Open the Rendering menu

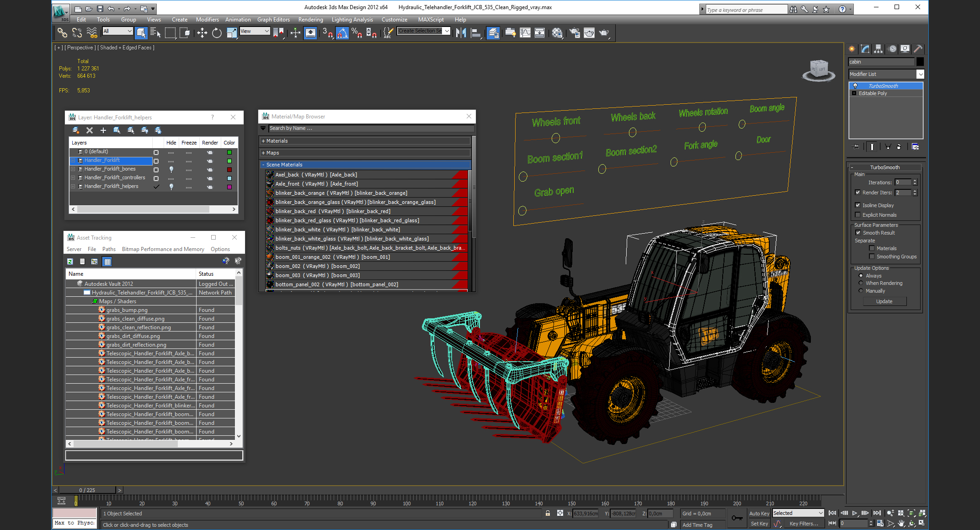(x=310, y=20)
